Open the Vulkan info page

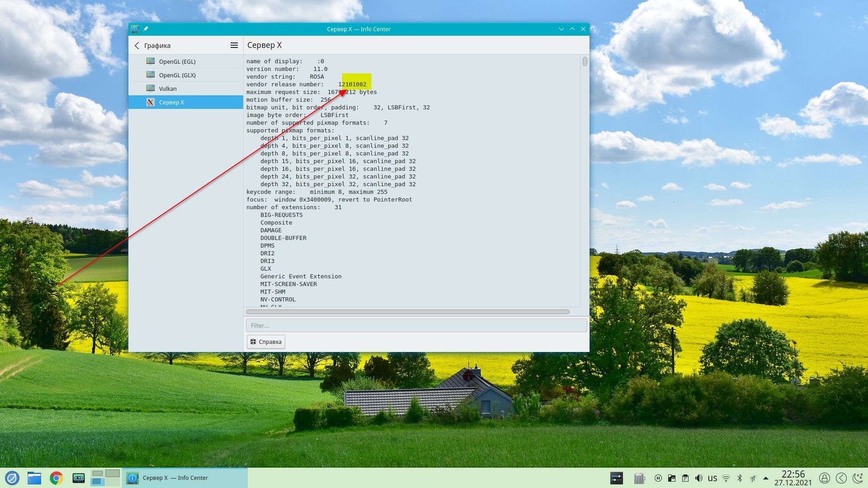click(168, 89)
